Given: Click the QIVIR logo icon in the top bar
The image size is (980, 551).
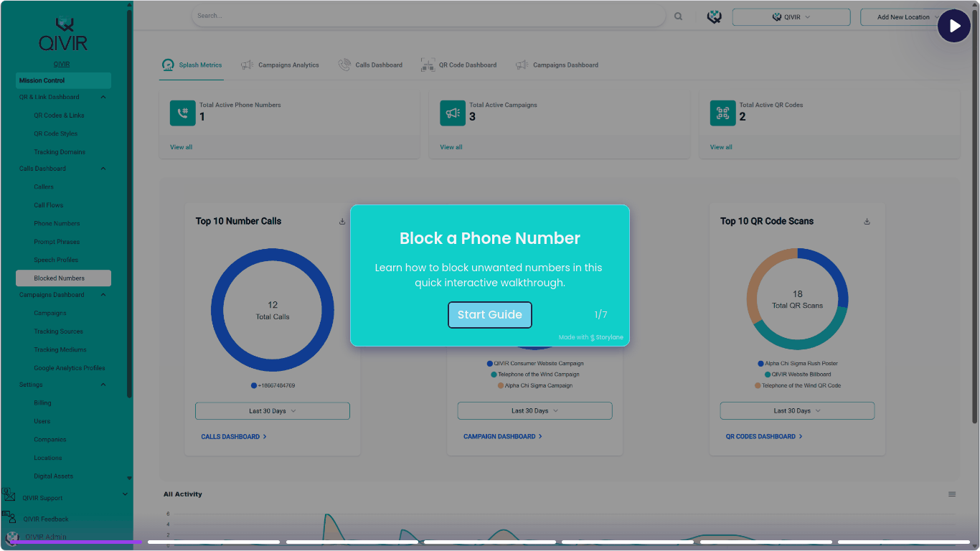Looking at the screenshot, I should click(715, 17).
